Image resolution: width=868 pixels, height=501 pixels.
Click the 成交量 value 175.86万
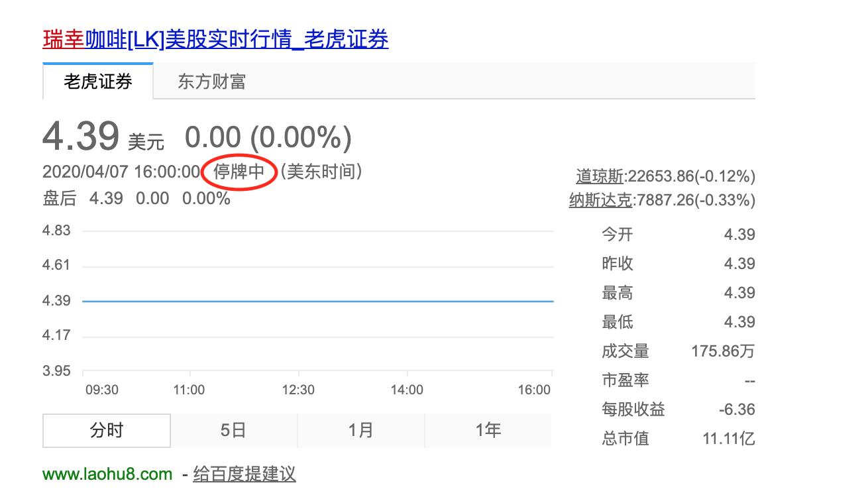(x=723, y=351)
